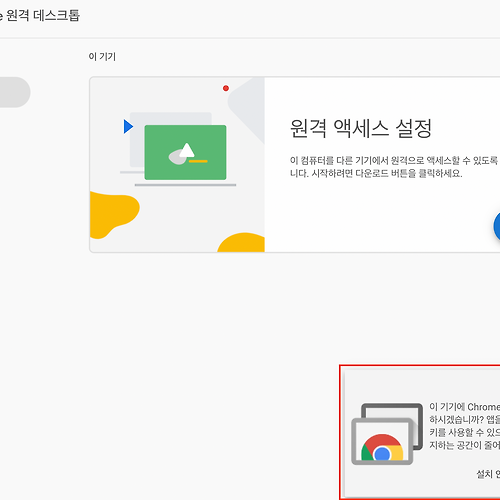The height and width of the screenshot is (500, 500).
Task: Click the install dialog message text
Action: point(465,426)
